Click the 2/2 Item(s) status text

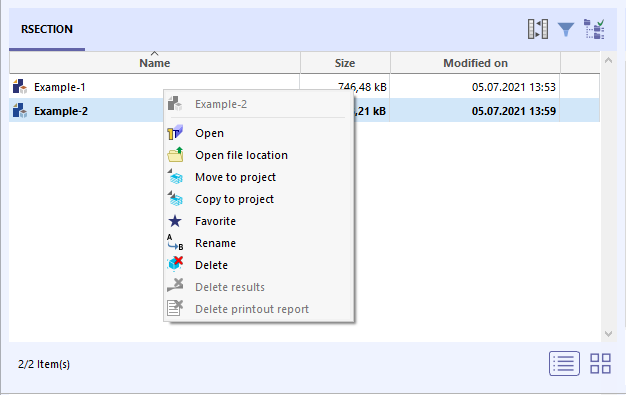coord(44,364)
